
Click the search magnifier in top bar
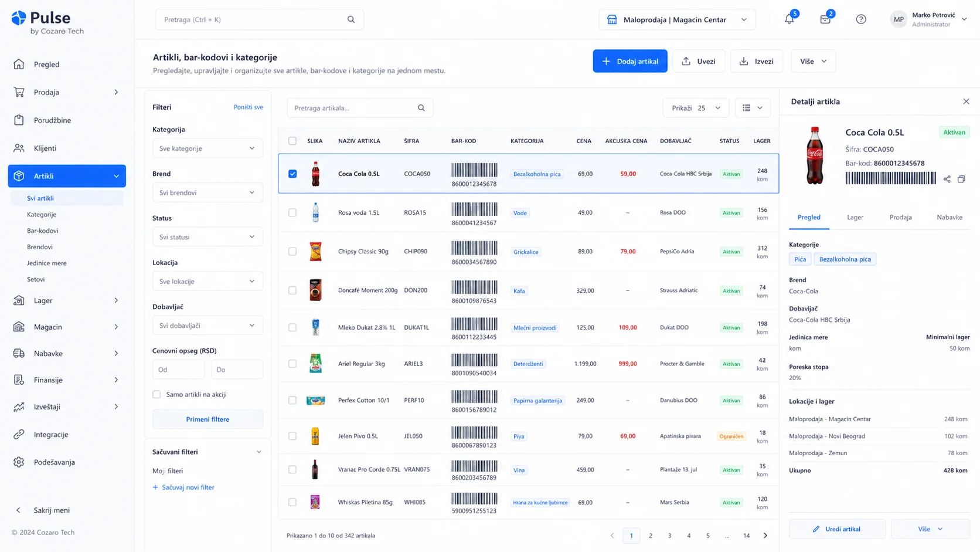(351, 19)
